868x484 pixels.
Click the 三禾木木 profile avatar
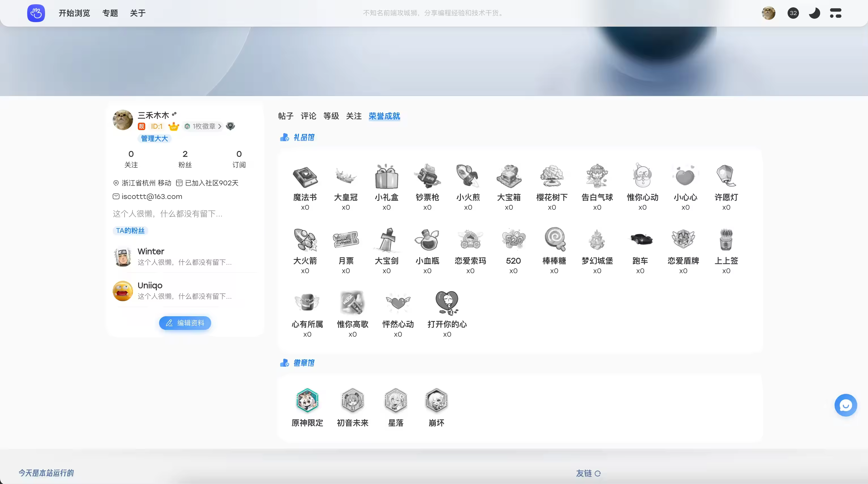pos(123,120)
